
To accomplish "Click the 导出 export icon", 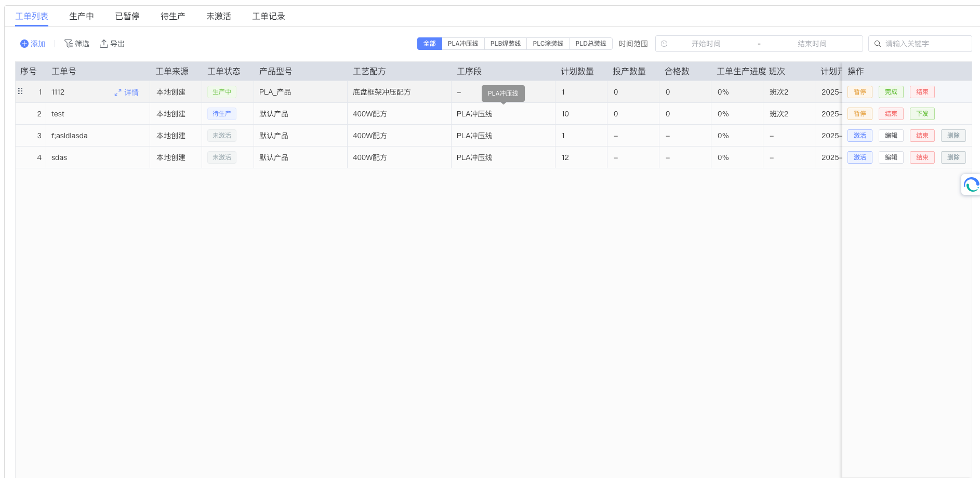I will [x=103, y=44].
